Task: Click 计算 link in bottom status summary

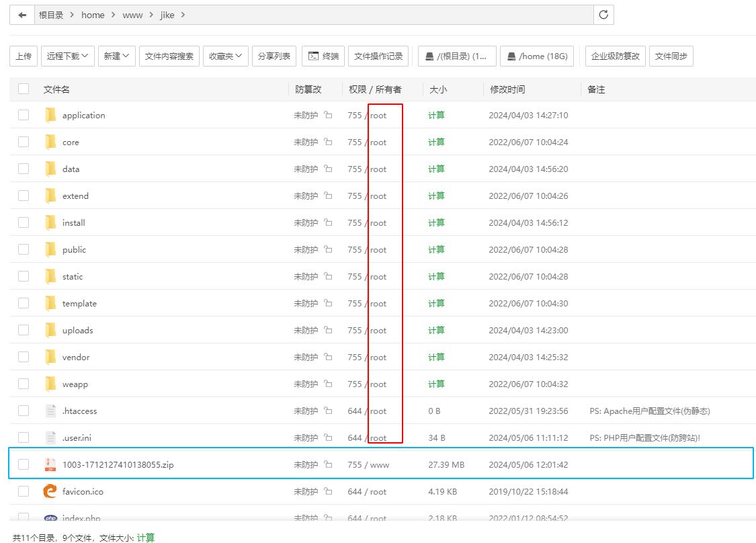Action: (x=146, y=538)
